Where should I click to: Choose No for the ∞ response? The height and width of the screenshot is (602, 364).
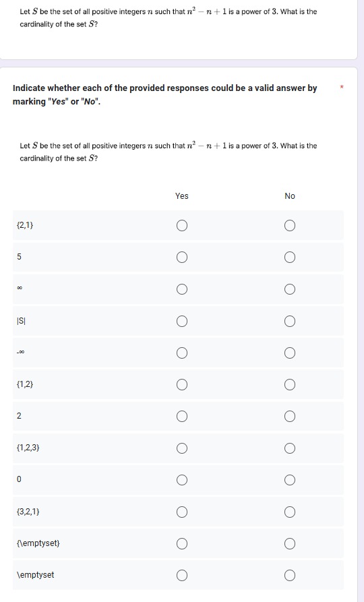click(290, 289)
